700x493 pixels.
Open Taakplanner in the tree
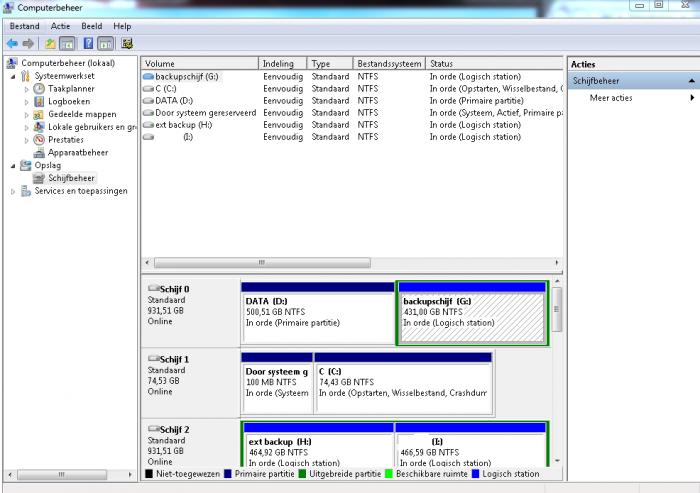point(70,88)
